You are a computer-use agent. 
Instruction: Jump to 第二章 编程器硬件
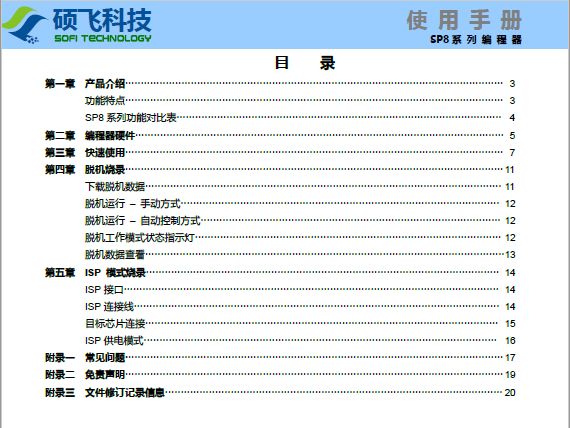tap(280, 136)
